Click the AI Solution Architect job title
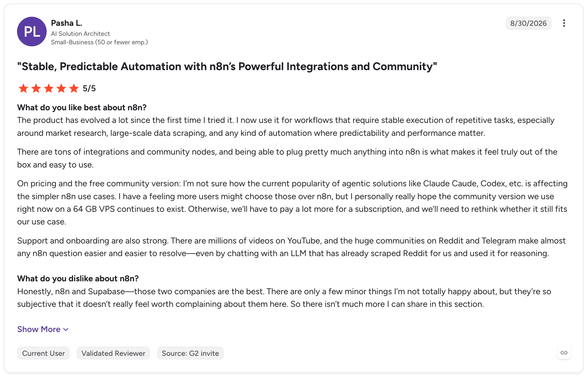This screenshot has height=379, width=588. pyautogui.click(x=80, y=34)
